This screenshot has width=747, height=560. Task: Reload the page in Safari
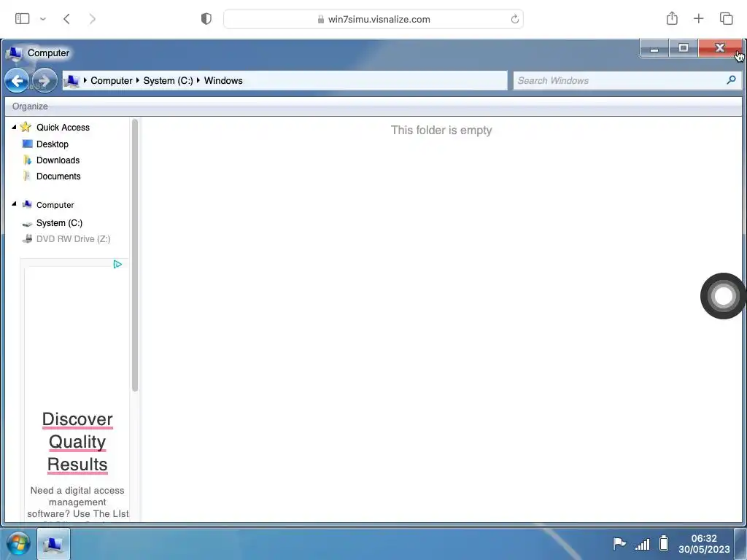514,19
